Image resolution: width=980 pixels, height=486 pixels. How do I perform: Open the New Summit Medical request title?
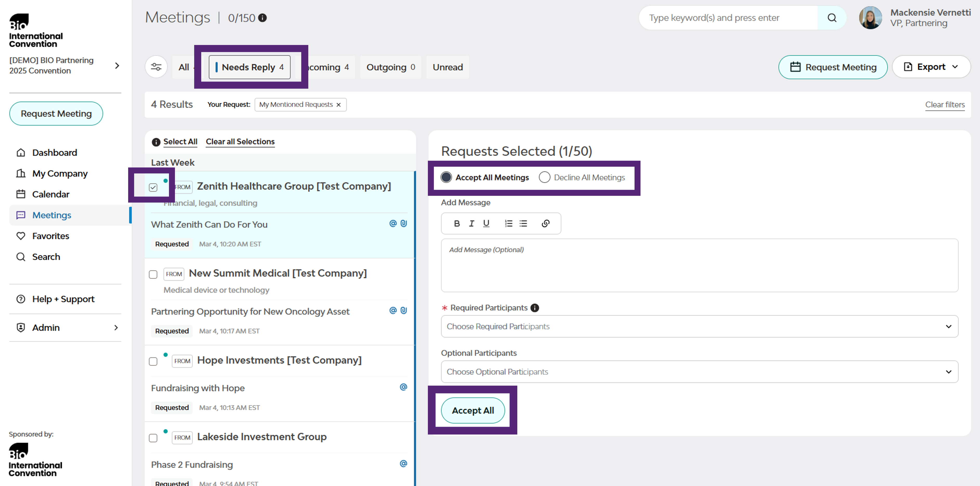click(x=278, y=273)
